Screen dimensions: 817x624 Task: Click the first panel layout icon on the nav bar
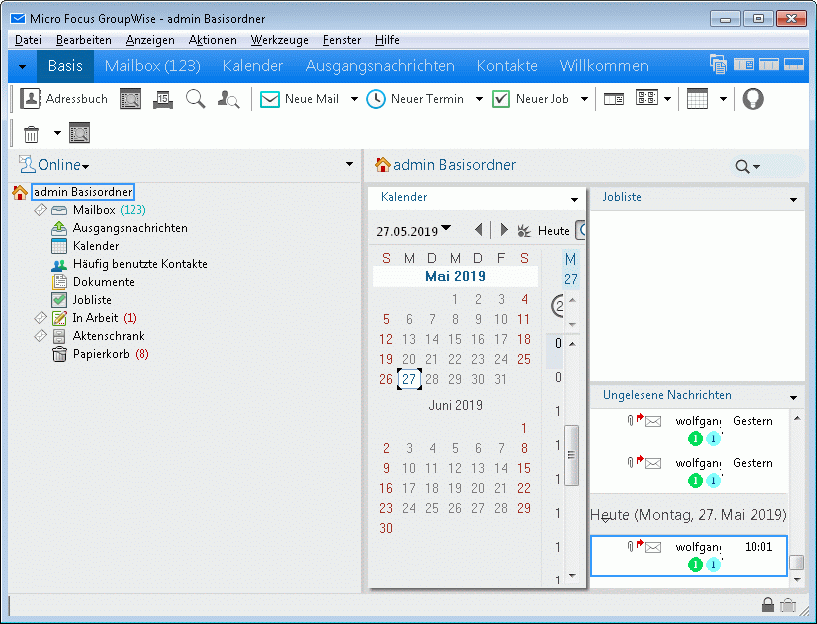coord(744,64)
